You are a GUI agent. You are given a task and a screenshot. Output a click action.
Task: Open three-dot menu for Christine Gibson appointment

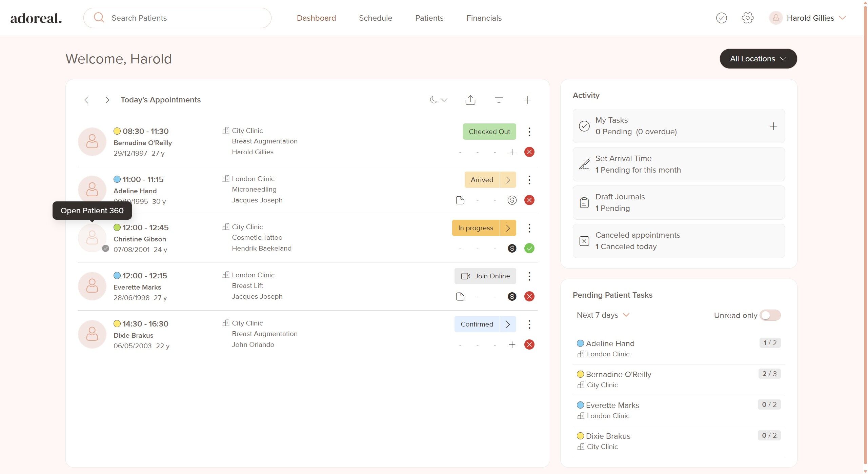tap(529, 228)
